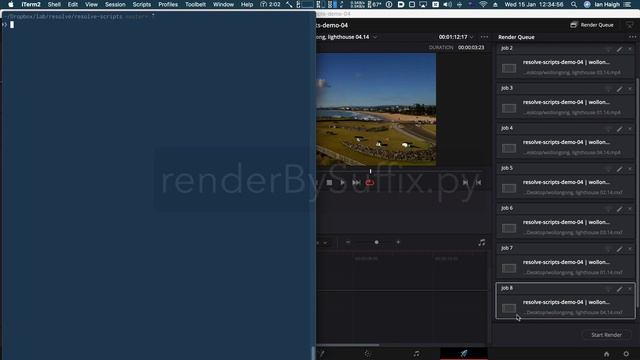Viewport: 640px width, 360px height.
Task: Edit Job 4 with its pencil icon
Action: 620,129
